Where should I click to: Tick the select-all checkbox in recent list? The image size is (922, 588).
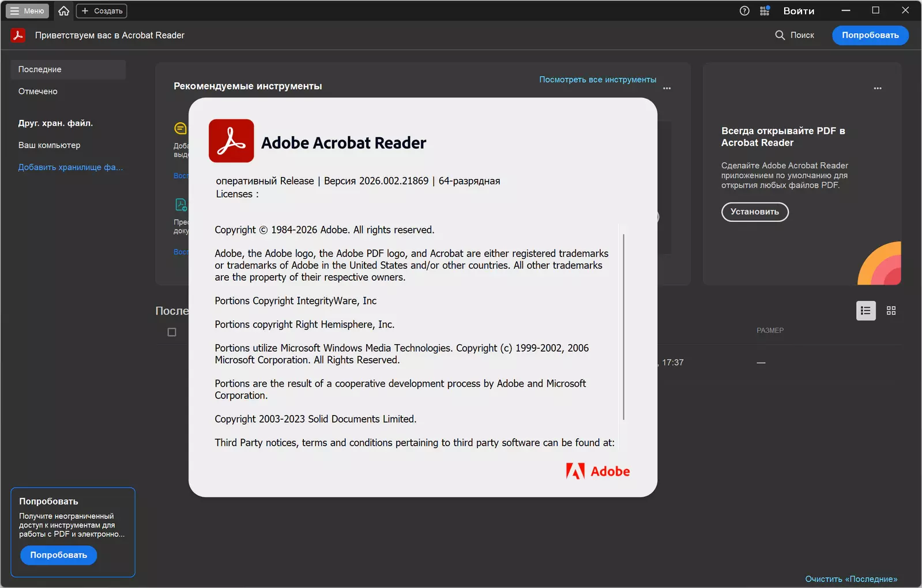tap(172, 332)
